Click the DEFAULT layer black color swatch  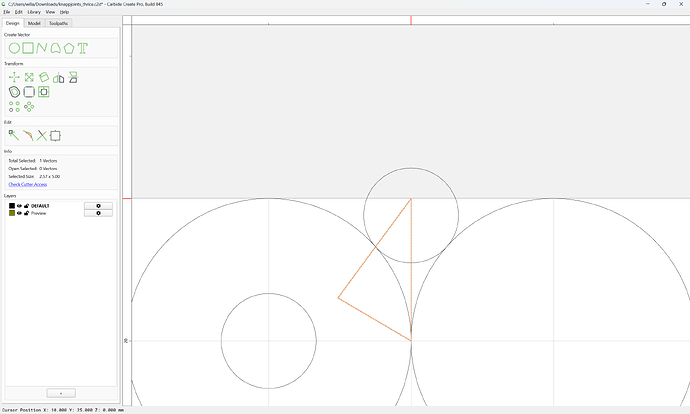12,206
